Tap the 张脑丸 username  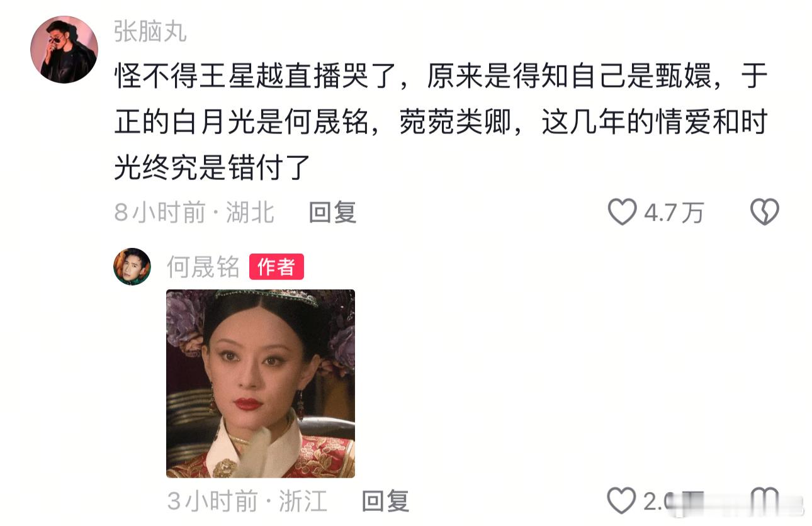150,31
